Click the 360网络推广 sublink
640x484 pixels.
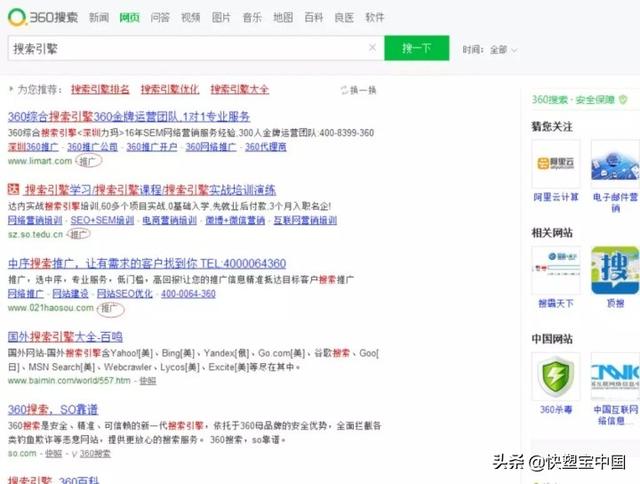coord(211,147)
